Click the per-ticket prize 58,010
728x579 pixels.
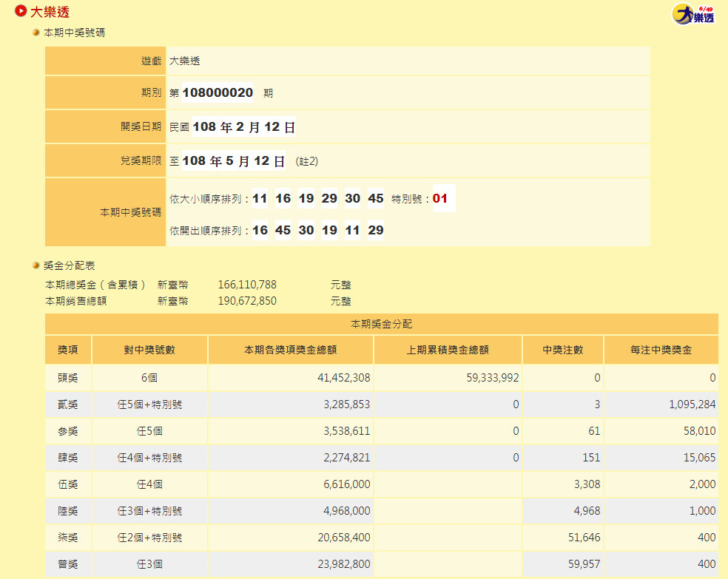click(700, 431)
